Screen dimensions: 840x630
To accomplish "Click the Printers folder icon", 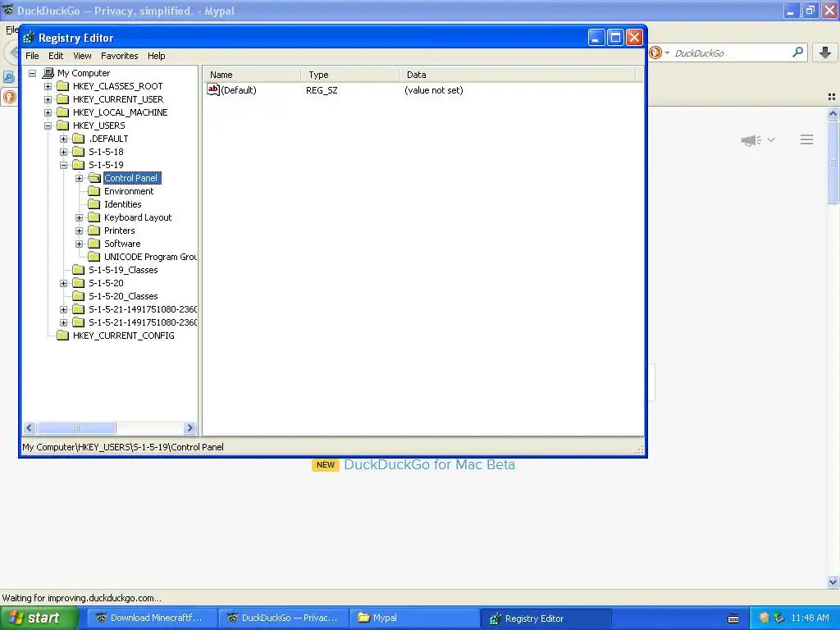I will 94,231.
